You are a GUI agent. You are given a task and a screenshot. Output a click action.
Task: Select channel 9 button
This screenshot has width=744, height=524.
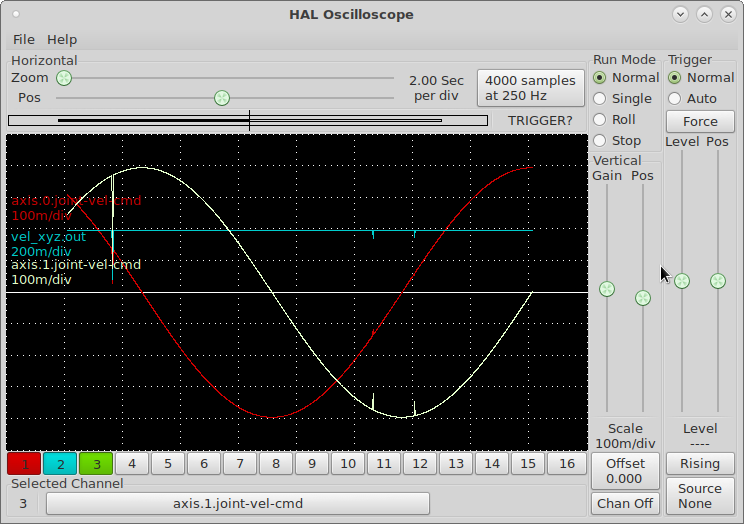point(312,464)
